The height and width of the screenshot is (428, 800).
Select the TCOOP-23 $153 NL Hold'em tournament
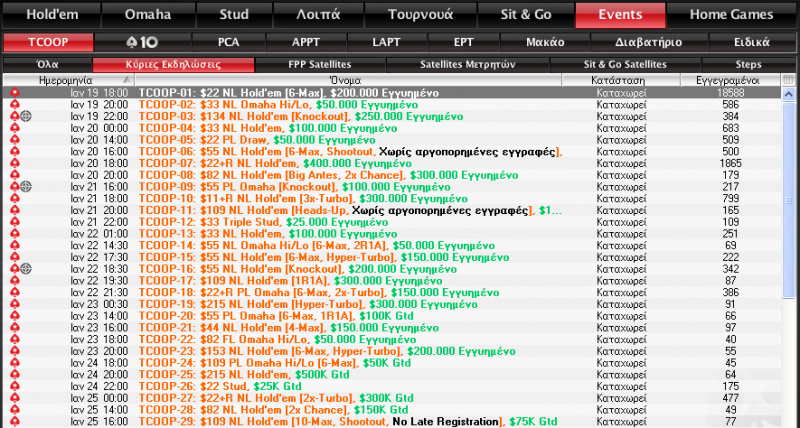[392, 351]
